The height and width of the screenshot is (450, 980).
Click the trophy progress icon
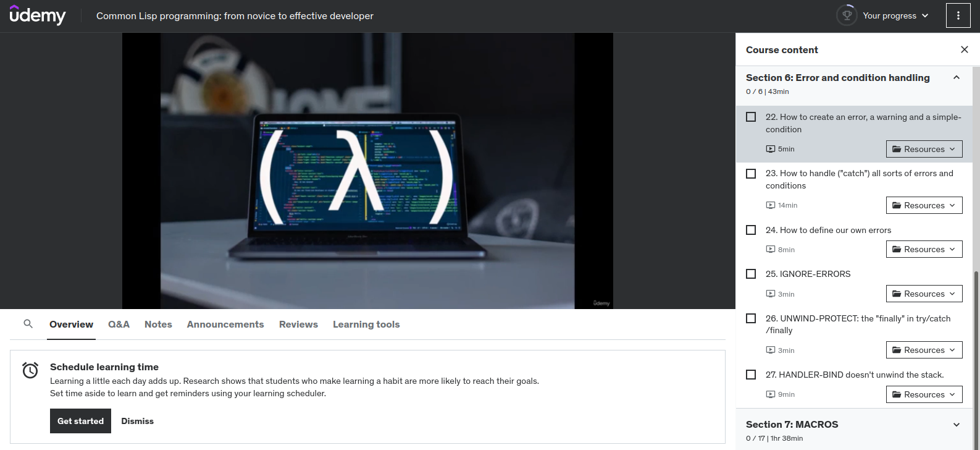(x=847, y=15)
